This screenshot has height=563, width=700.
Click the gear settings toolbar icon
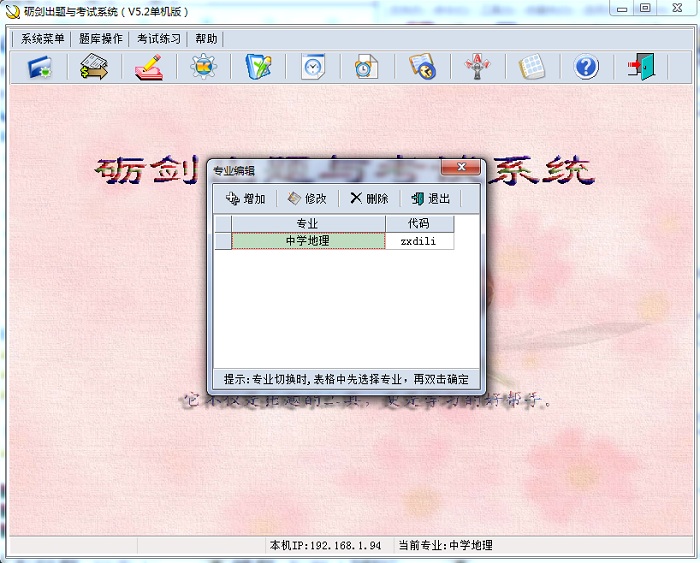click(204, 67)
